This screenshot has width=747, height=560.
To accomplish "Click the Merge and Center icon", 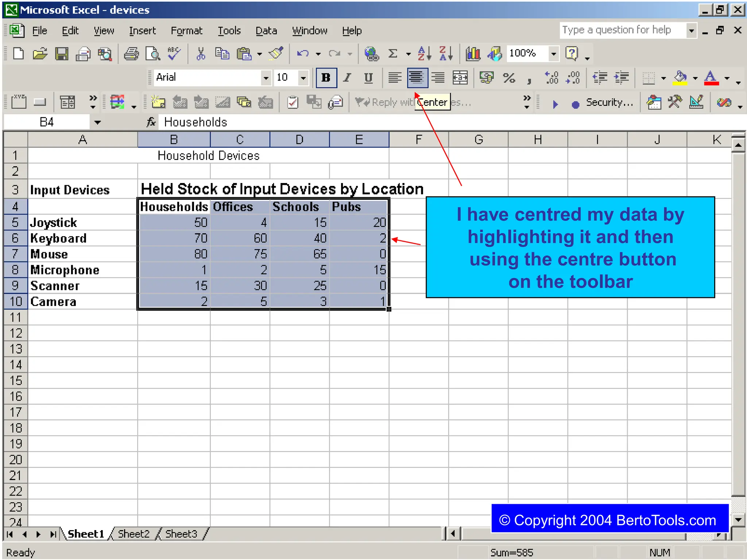I will click(x=460, y=78).
